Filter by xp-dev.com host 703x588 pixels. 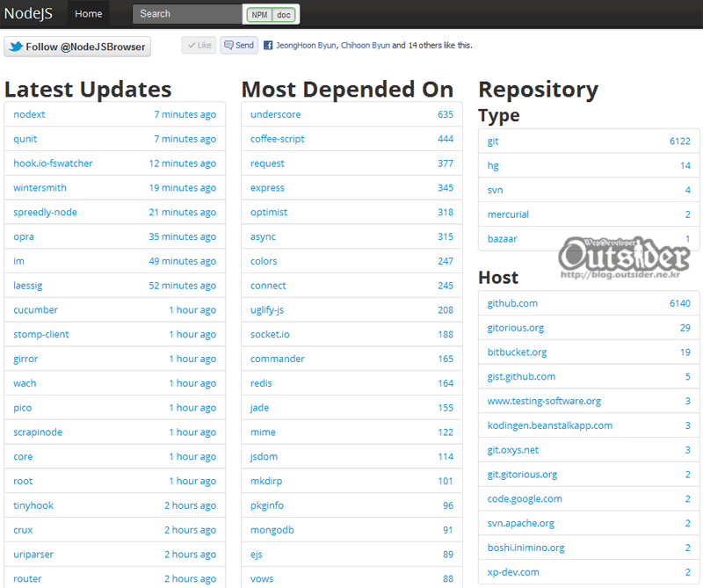(x=513, y=572)
